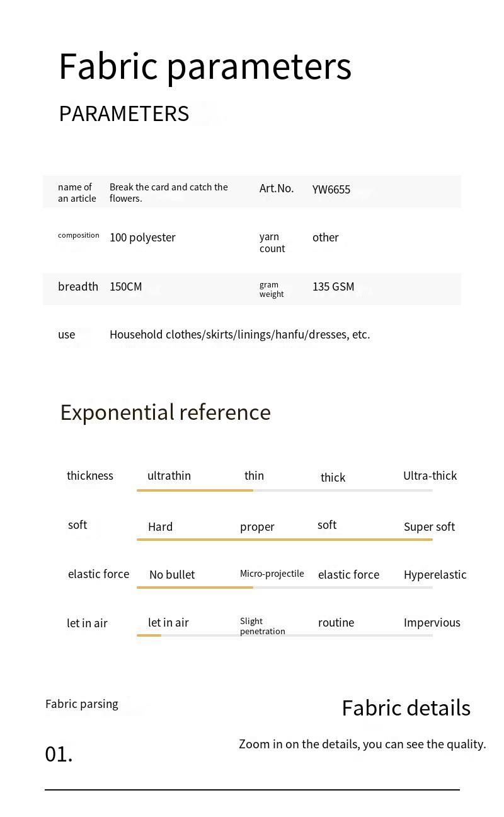Click the "Hyperelastic" scale label
This screenshot has width=504, height=817.
[x=435, y=575]
